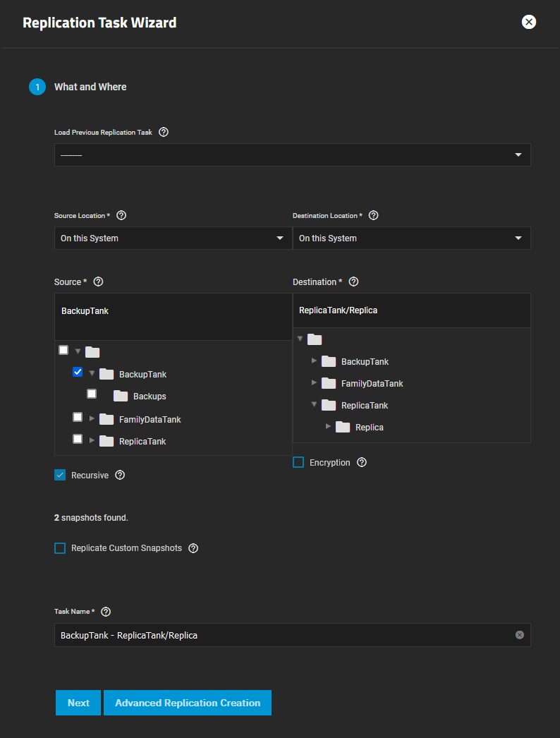This screenshot has width=560, height=738.
Task: Expand ReplicaTank in the source tree
Action: (92, 440)
